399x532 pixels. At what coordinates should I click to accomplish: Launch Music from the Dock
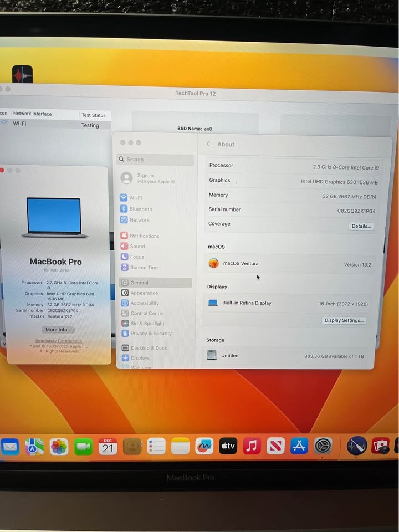point(252,446)
